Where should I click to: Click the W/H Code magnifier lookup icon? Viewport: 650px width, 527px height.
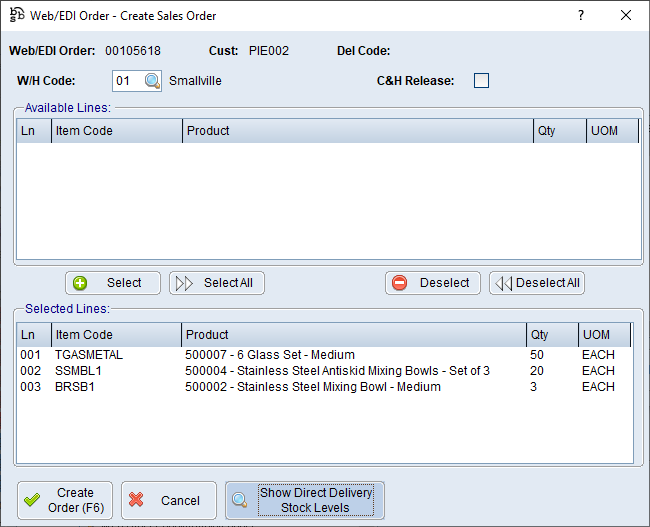click(x=152, y=81)
